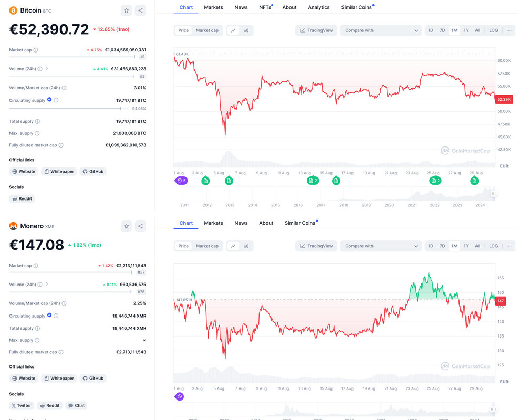Open more options on Monero chart

tap(510, 246)
